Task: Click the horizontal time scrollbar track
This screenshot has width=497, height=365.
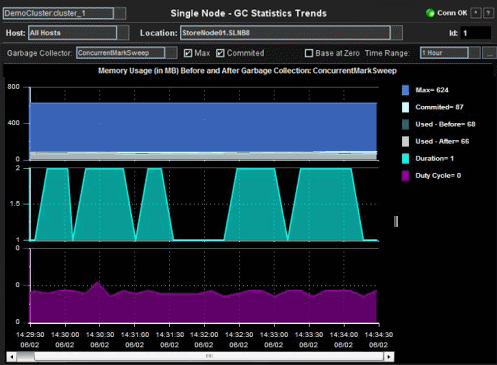Action: 209,357
